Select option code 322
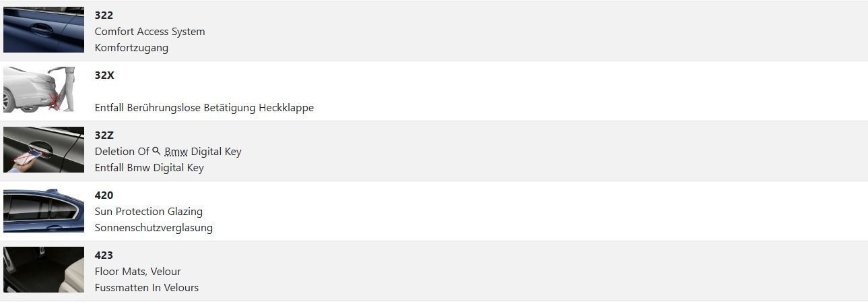This screenshot has height=302, width=868. (104, 15)
